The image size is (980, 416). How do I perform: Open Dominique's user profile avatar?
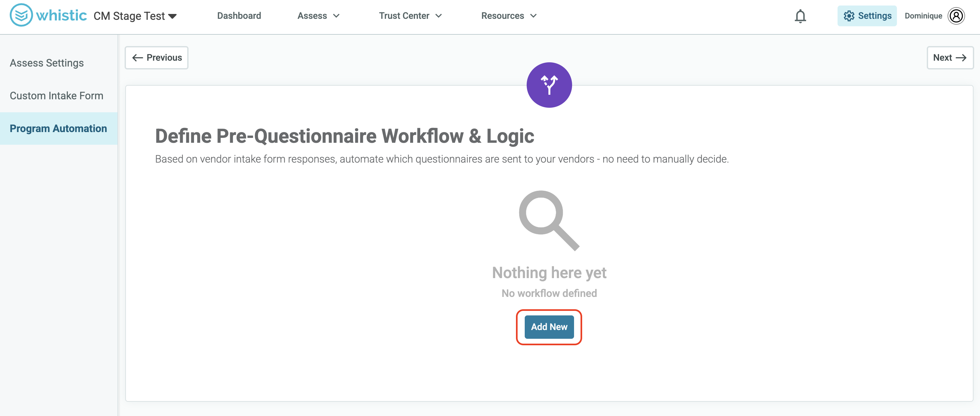[956, 16]
